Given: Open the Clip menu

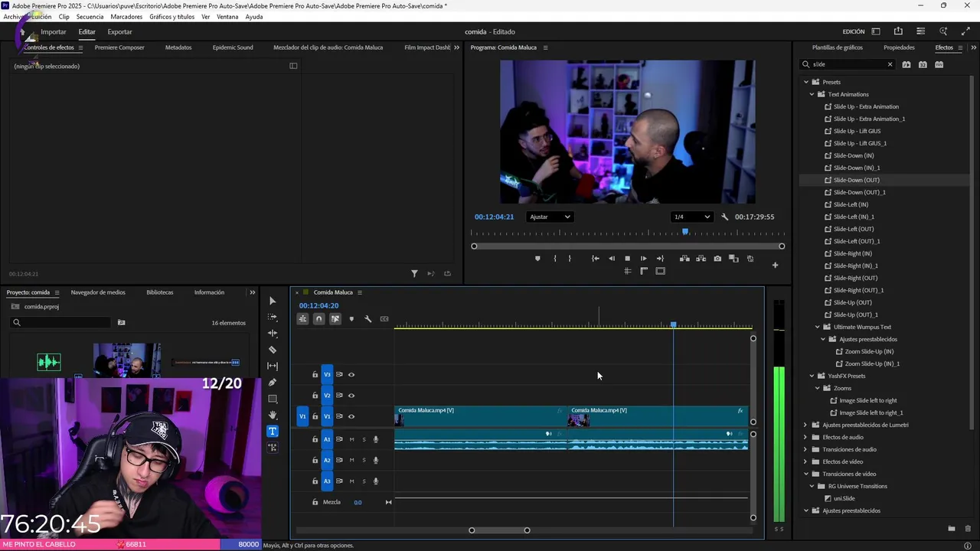Looking at the screenshot, I should tap(64, 17).
